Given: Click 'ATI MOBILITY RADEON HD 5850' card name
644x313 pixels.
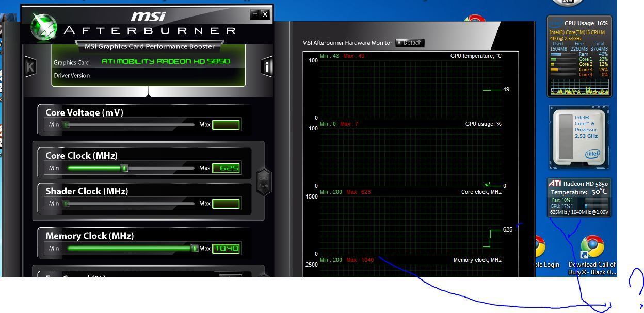Looking at the screenshot, I should click(166, 61).
